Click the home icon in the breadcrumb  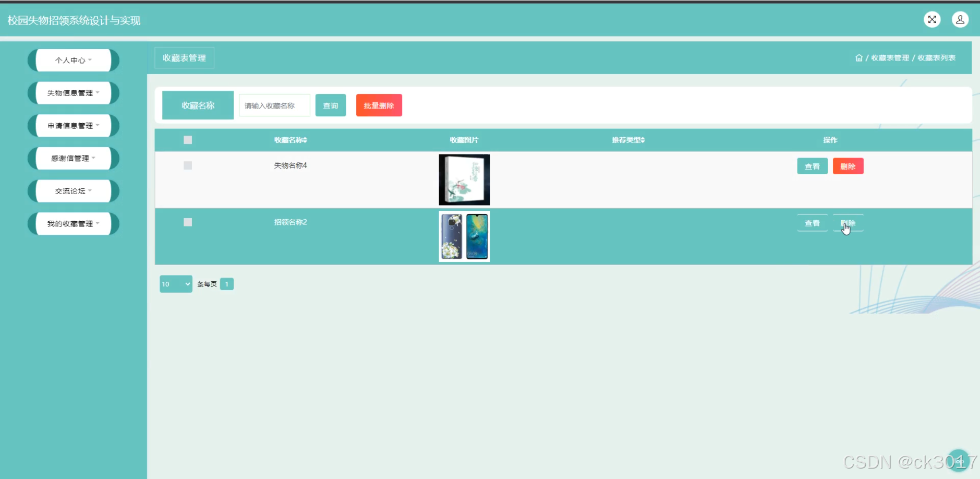[859, 57]
